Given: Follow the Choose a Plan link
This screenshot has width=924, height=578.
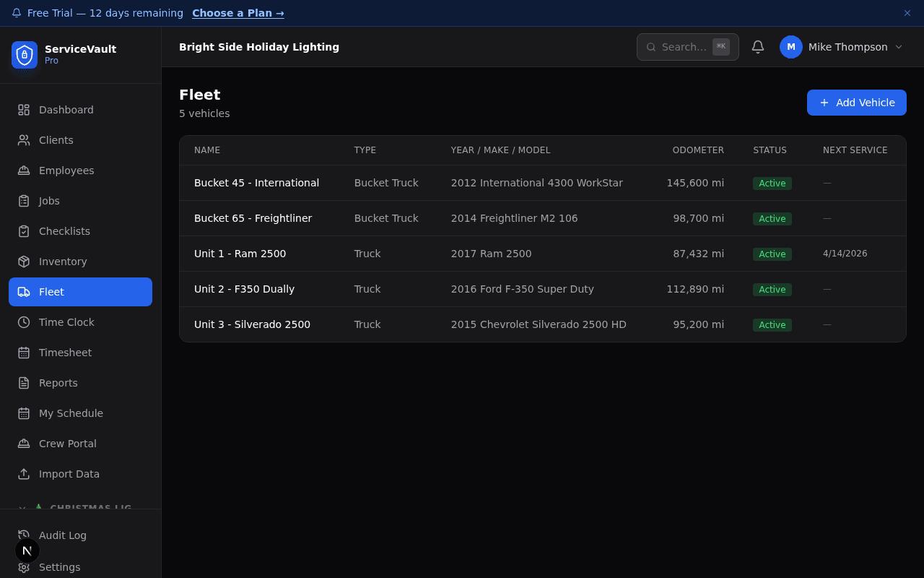Looking at the screenshot, I should point(238,12).
